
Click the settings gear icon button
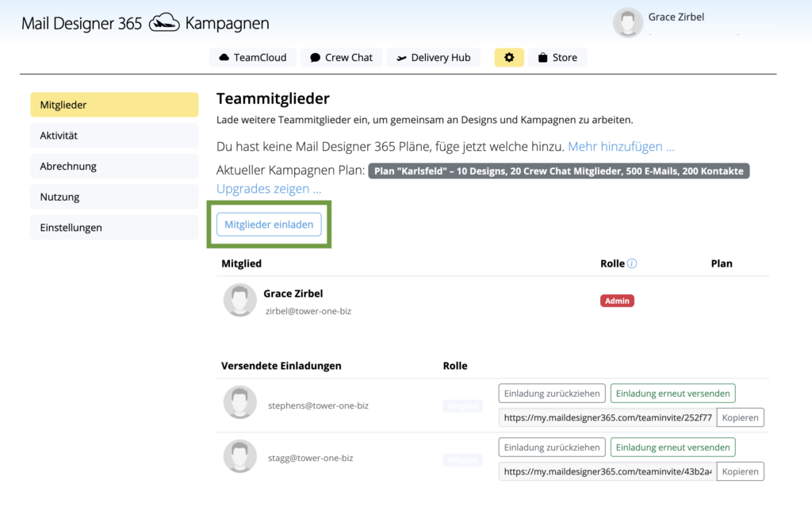pos(509,57)
